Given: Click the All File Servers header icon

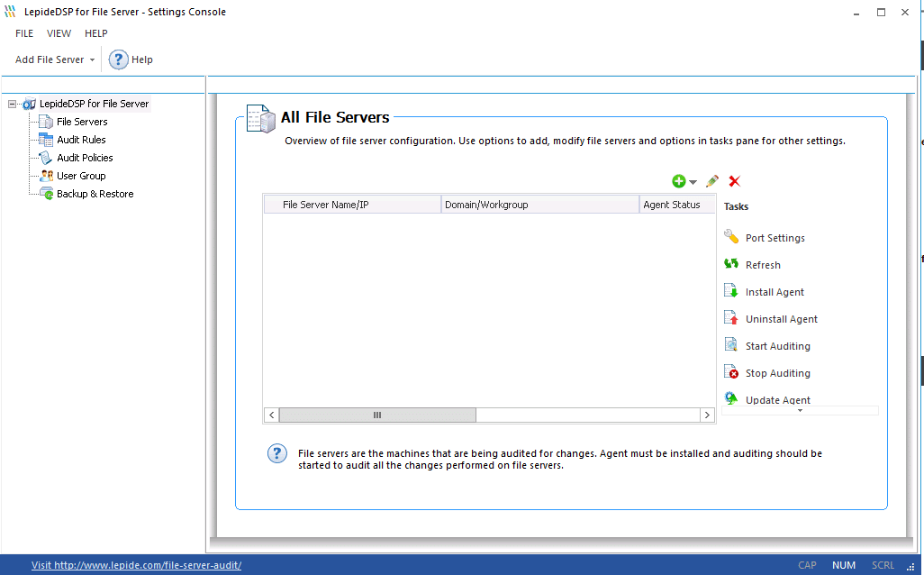Looking at the screenshot, I should click(x=260, y=119).
